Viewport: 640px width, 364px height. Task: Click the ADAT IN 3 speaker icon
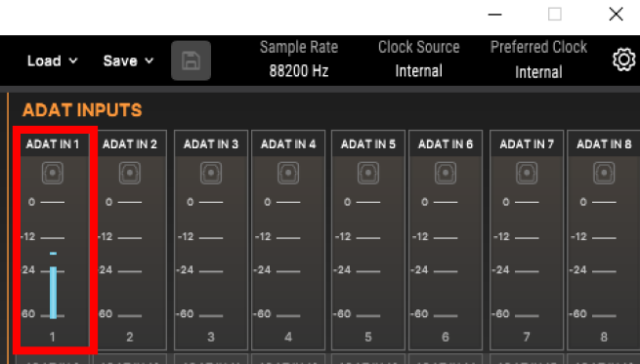(x=211, y=173)
